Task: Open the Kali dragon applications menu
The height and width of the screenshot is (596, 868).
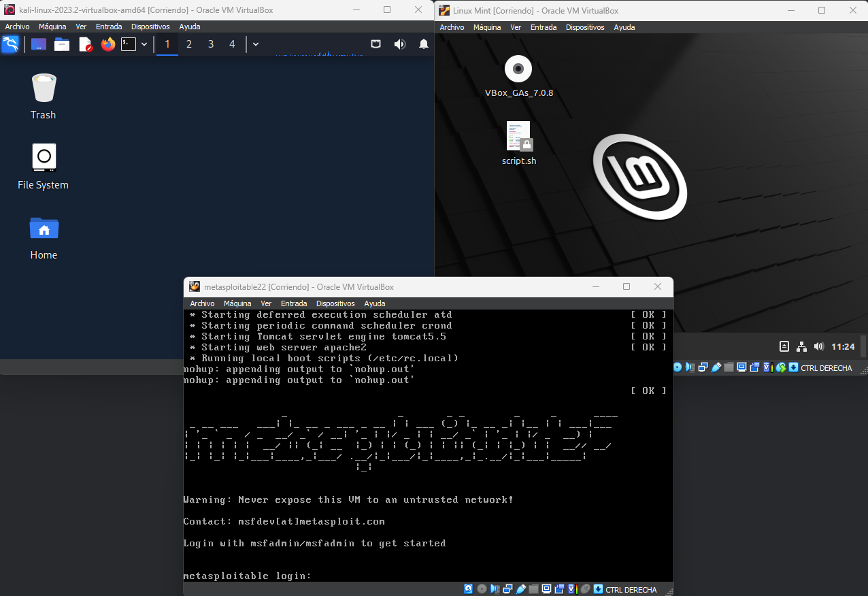Action: pyautogui.click(x=10, y=44)
